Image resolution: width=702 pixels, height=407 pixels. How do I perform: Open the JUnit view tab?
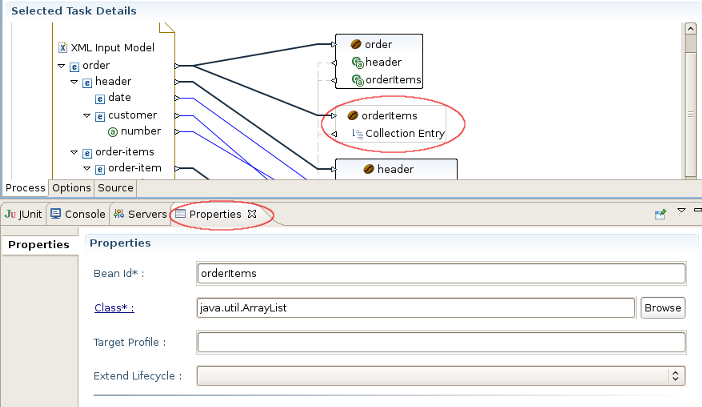click(24, 214)
